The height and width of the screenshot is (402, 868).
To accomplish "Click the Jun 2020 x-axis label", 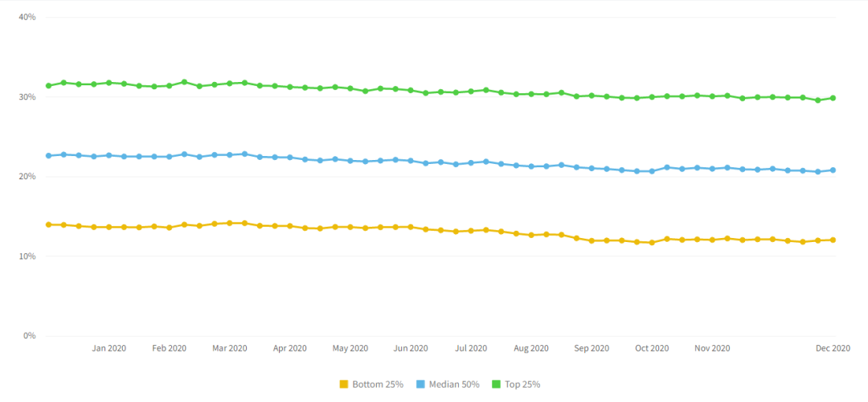I will [x=411, y=348].
